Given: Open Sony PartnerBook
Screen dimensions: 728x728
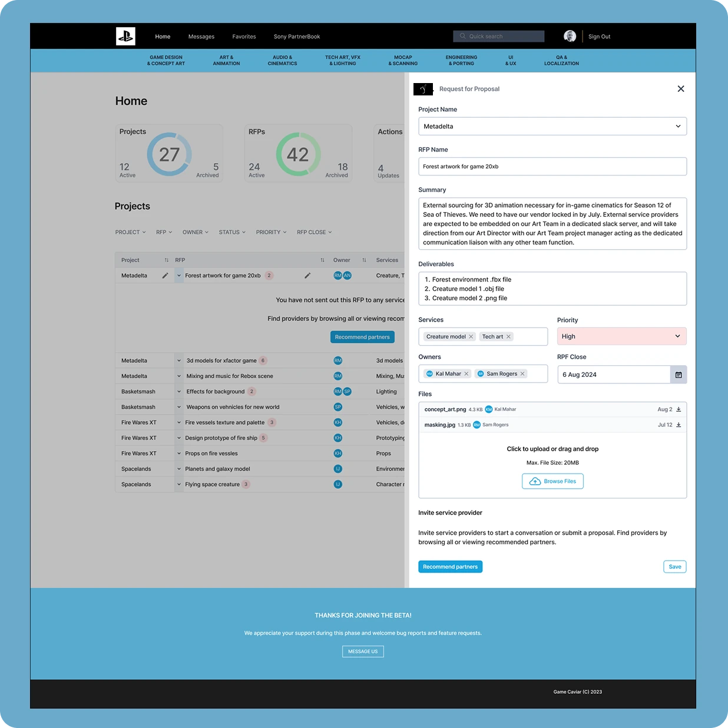Looking at the screenshot, I should [x=297, y=37].
